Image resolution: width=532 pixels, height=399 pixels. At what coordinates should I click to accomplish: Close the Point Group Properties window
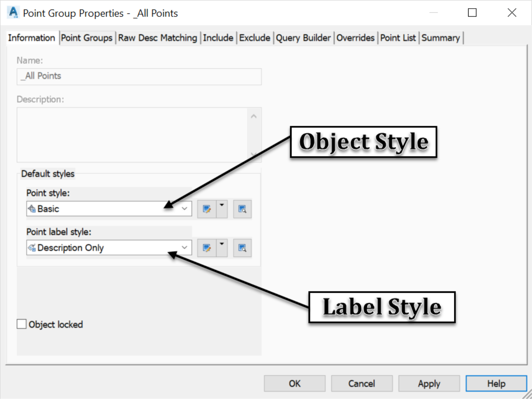(512, 13)
